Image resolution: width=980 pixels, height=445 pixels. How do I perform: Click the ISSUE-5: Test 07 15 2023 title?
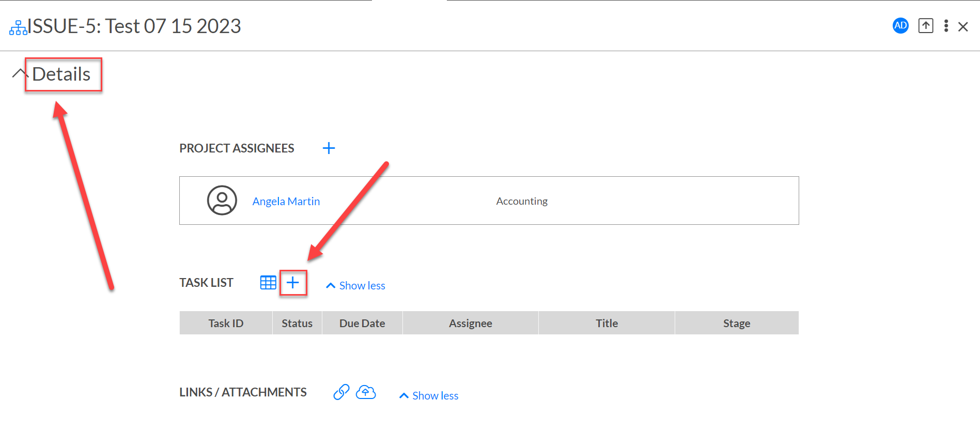[134, 26]
